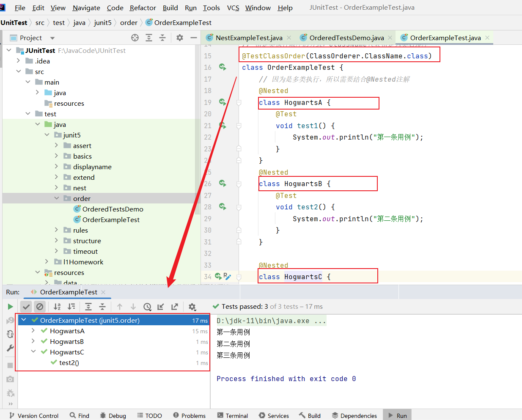
Task: Toggle Show Passed tests checkmark
Action: tap(26, 307)
